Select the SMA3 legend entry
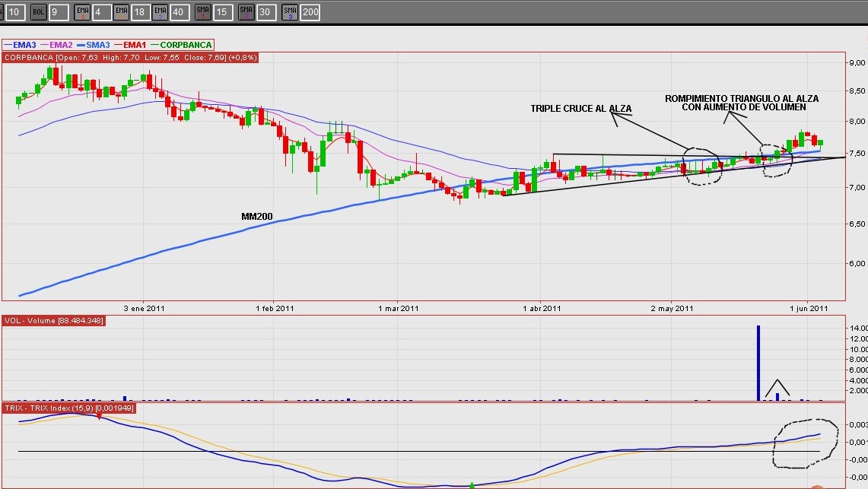 [x=94, y=45]
